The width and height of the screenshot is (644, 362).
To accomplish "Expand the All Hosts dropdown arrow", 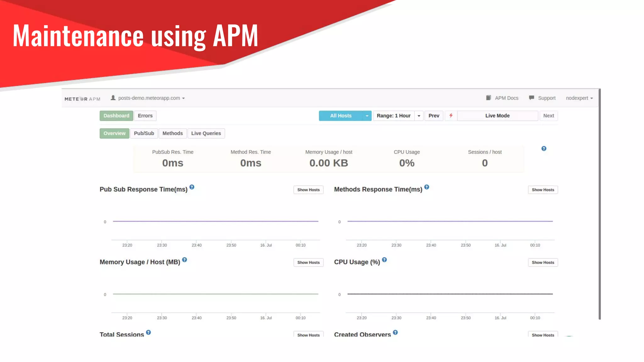I will coord(367,116).
